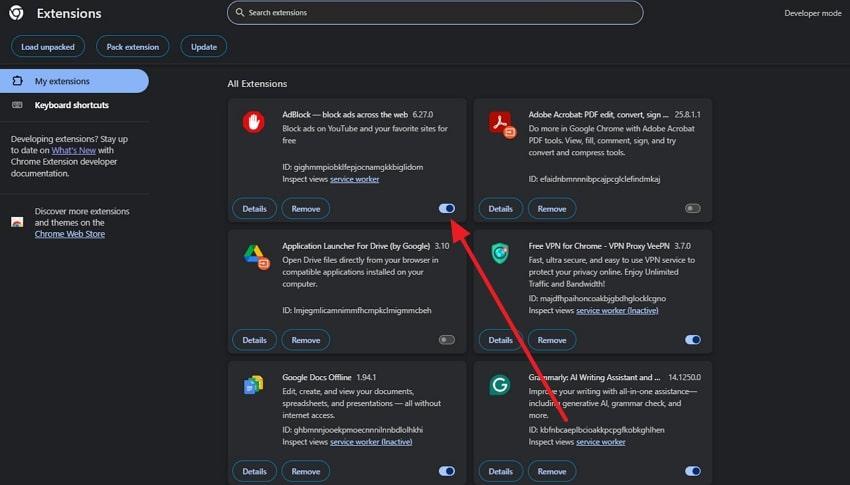
Task: Click the Chrome Web Store rainbow icon
Action: click(17, 222)
